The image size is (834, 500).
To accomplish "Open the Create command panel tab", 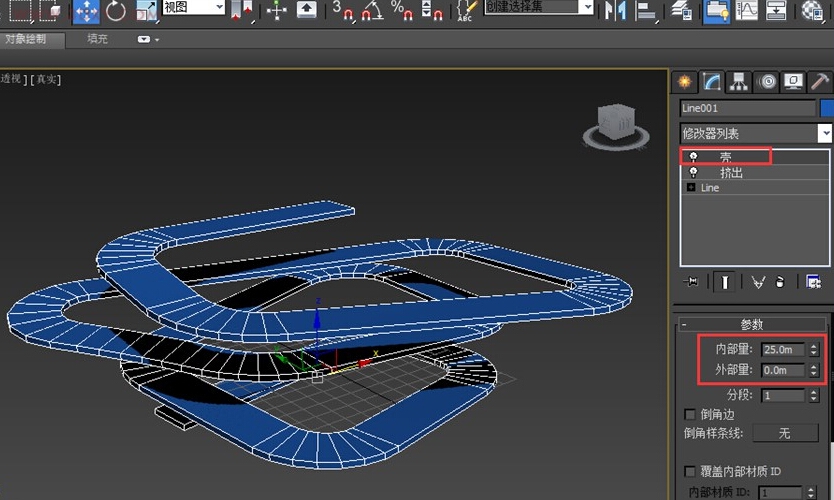I will pos(685,82).
